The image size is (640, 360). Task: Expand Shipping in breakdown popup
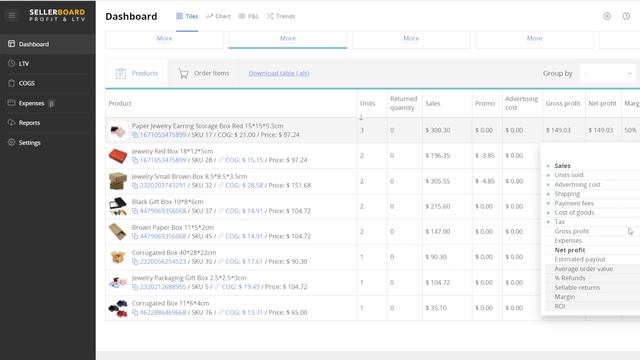[548, 194]
